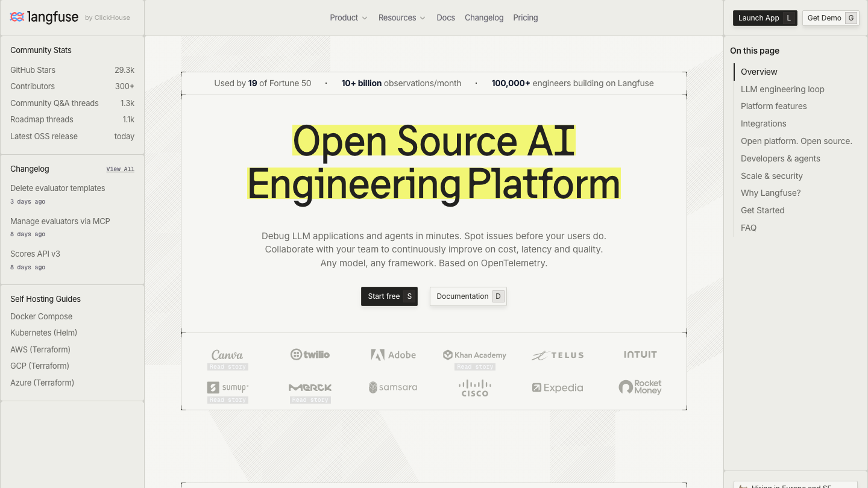The width and height of the screenshot is (868, 488).
Task: Jump to Get Started section
Action: 763,210
